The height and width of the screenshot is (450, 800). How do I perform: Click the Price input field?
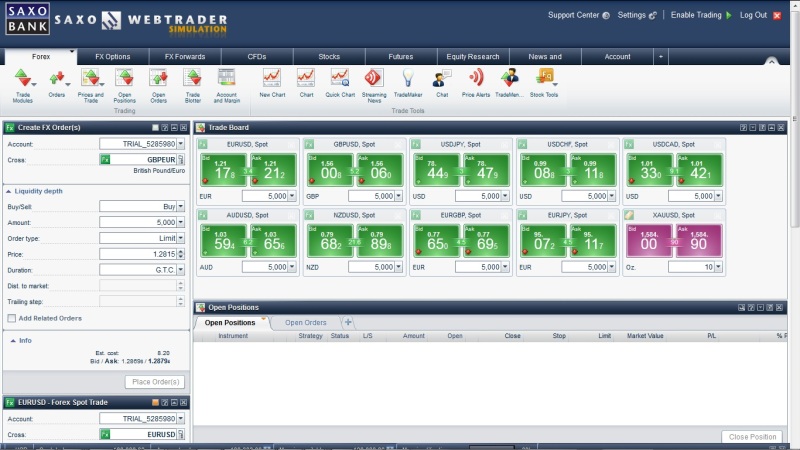pos(138,254)
